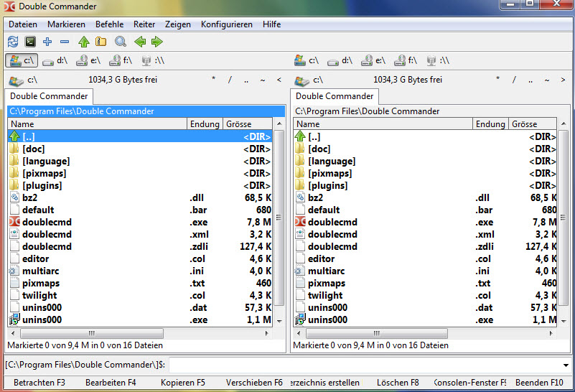Sort left panel by Endung column
This screenshot has height=392, width=575.
(205, 124)
